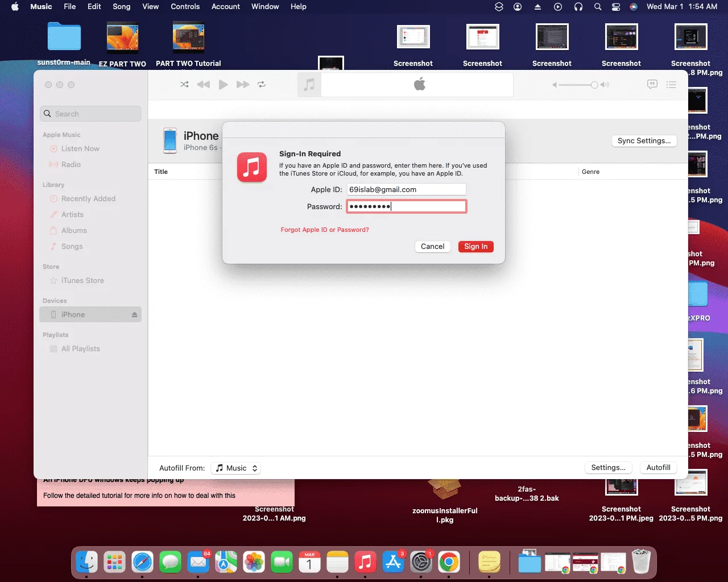Open System Preferences from the Dock
This screenshot has height=582, width=728.
point(421,563)
